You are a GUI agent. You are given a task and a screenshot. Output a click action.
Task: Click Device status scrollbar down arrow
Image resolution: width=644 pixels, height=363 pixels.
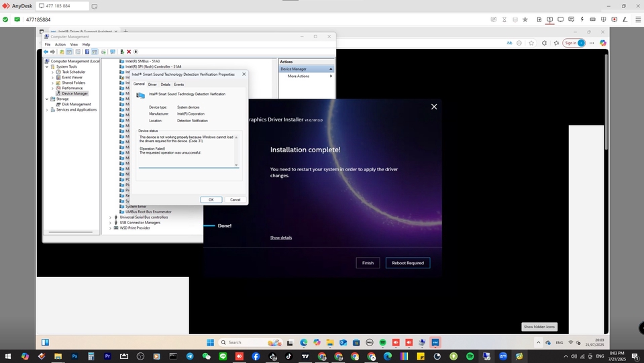tap(236, 164)
